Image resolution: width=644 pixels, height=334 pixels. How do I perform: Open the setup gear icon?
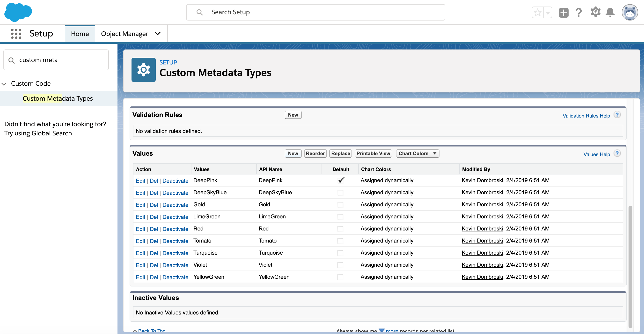click(x=595, y=12)
